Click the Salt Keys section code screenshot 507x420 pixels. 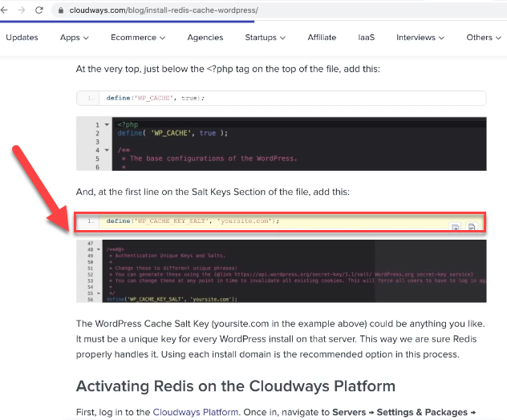[282, 271]
